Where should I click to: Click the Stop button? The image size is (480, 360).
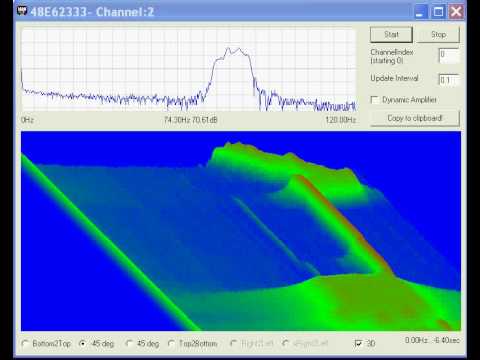438,35
